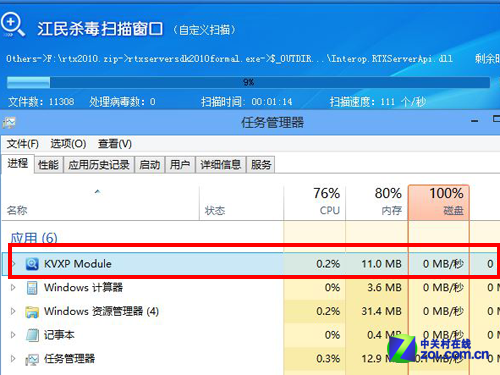This screenshot has height=375, width=500.
Task: Switch to the 服务 tab
Action: click(261, 165)
